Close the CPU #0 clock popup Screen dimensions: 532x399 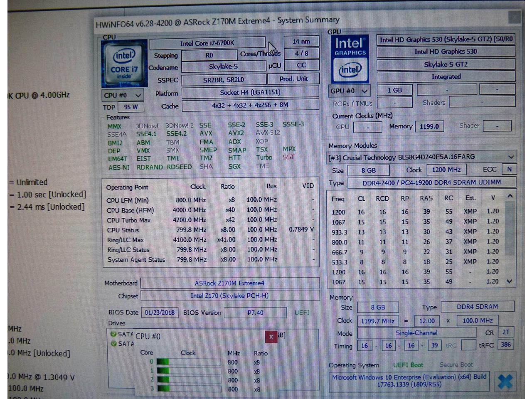[271, 337]
